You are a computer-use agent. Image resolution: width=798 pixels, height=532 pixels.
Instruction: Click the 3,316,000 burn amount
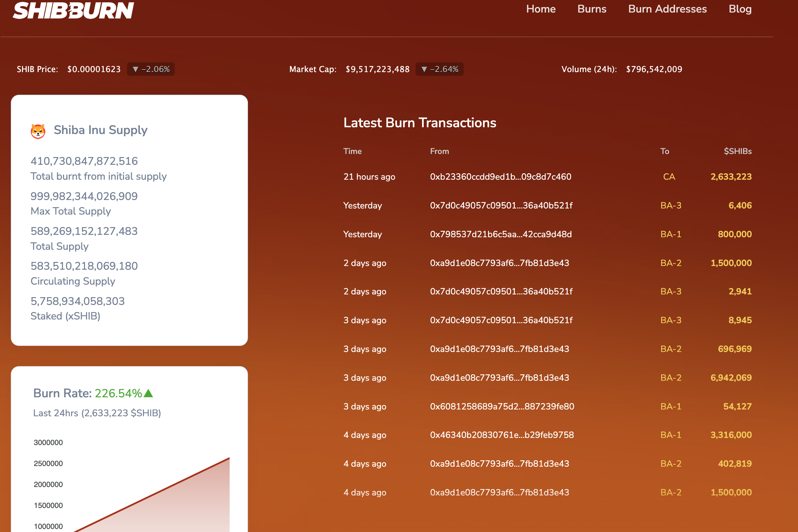pyautogui.click(x=731, y=435)
